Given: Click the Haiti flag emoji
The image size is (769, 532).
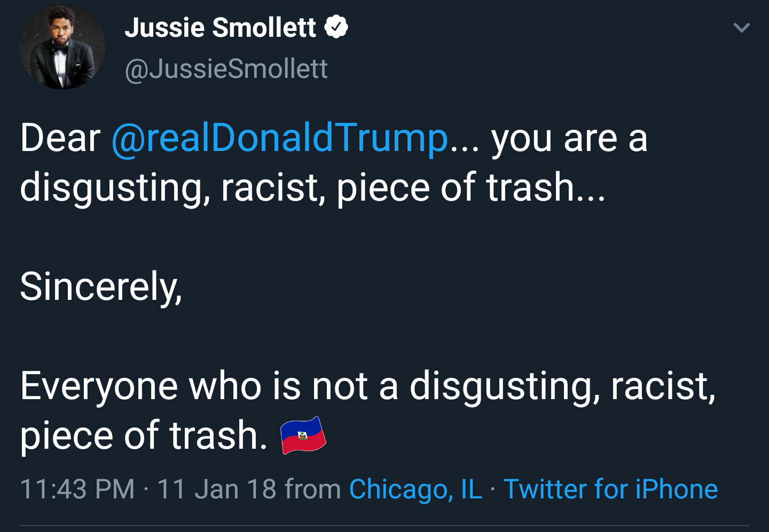Looking at the screenshot, I should 303,435.
